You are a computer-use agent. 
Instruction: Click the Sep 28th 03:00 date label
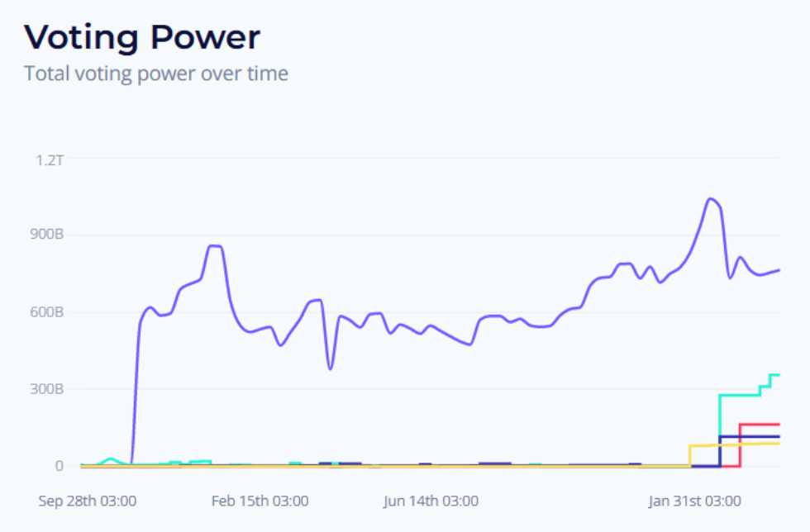tap(88, 501)
